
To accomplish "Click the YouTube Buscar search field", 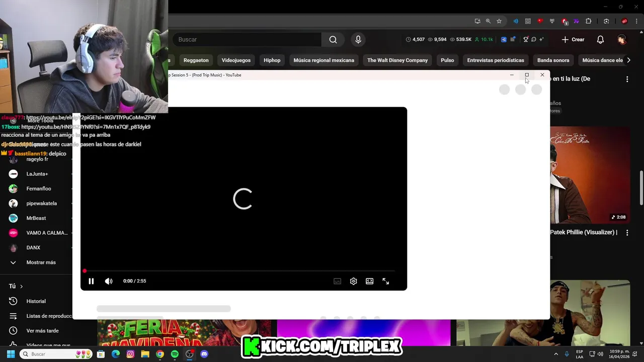I will [x=247, y=40].
